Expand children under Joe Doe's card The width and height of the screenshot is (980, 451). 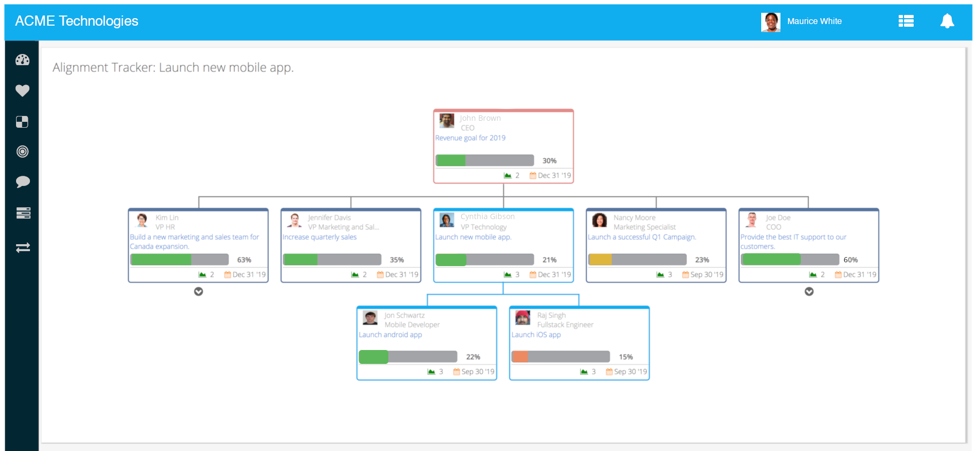click(809, 291)
